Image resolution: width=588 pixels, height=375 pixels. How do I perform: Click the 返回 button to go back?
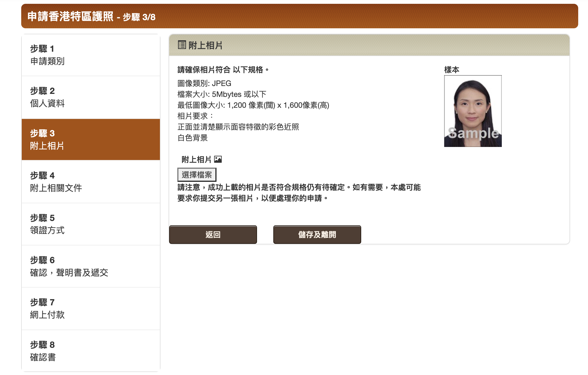(213, 234)
